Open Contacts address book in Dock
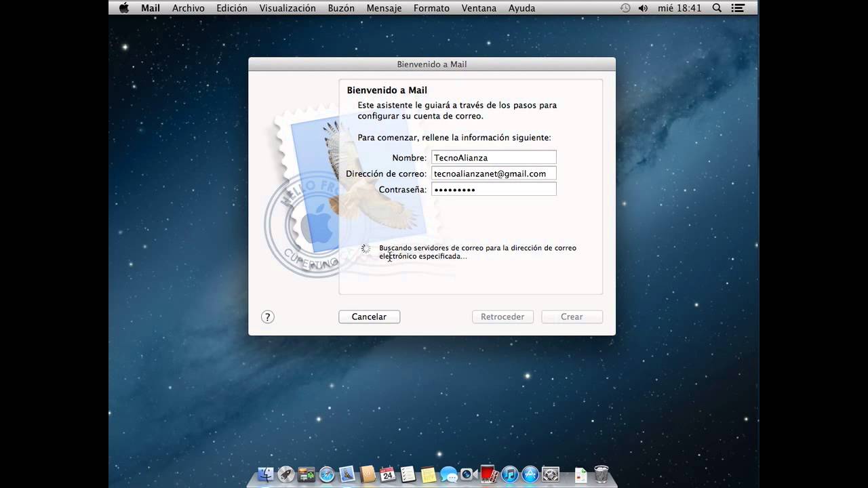Screen dimensions: 868x488 (x=368, y=474)
